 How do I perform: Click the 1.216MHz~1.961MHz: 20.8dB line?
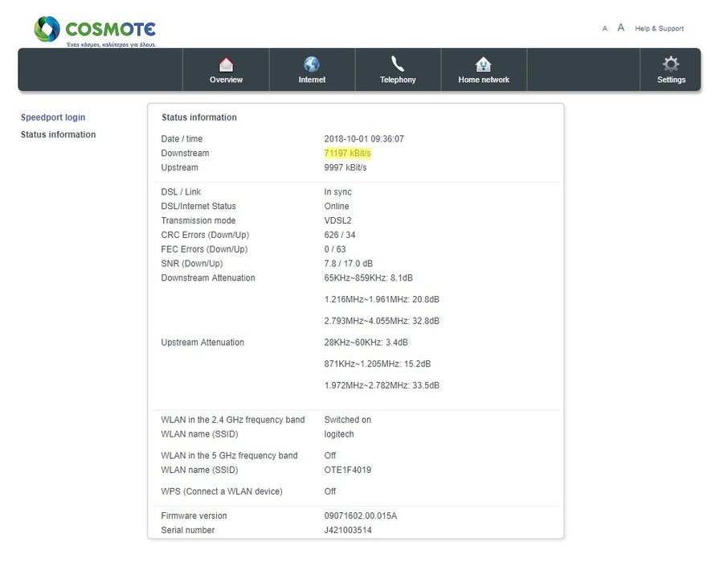point(382,299)
